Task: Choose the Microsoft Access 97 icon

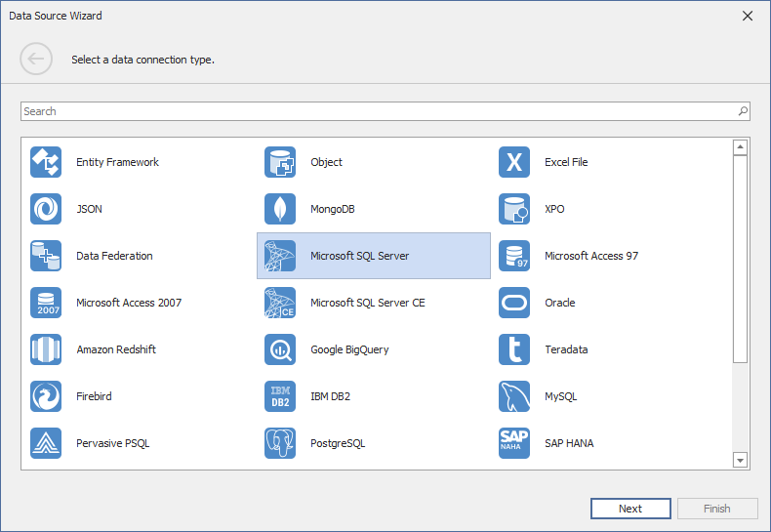Action: coord(513,256)
